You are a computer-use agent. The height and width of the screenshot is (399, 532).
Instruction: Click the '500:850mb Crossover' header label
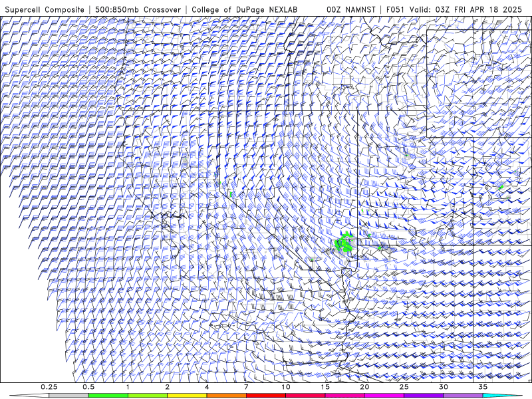tap(138, 10)
